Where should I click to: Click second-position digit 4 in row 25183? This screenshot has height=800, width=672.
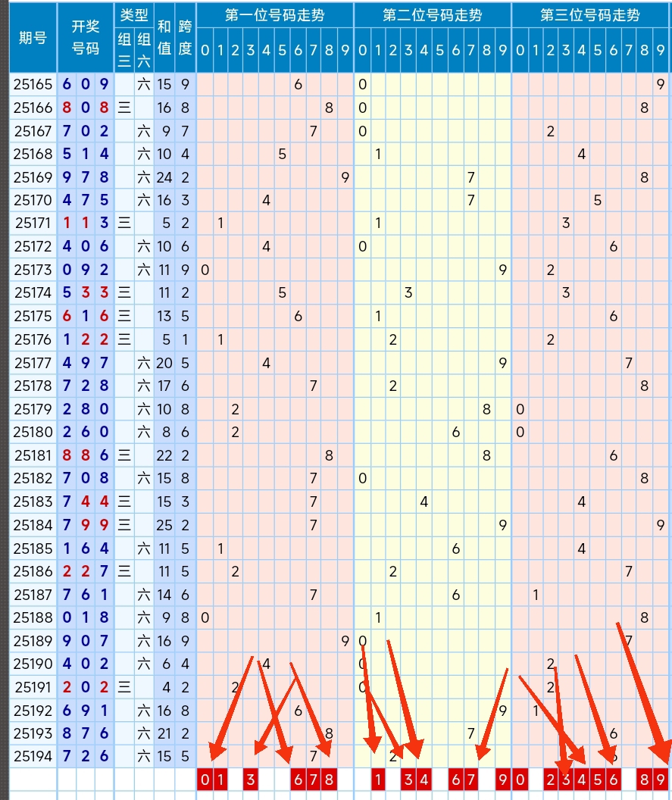click(x=424, y=502)
